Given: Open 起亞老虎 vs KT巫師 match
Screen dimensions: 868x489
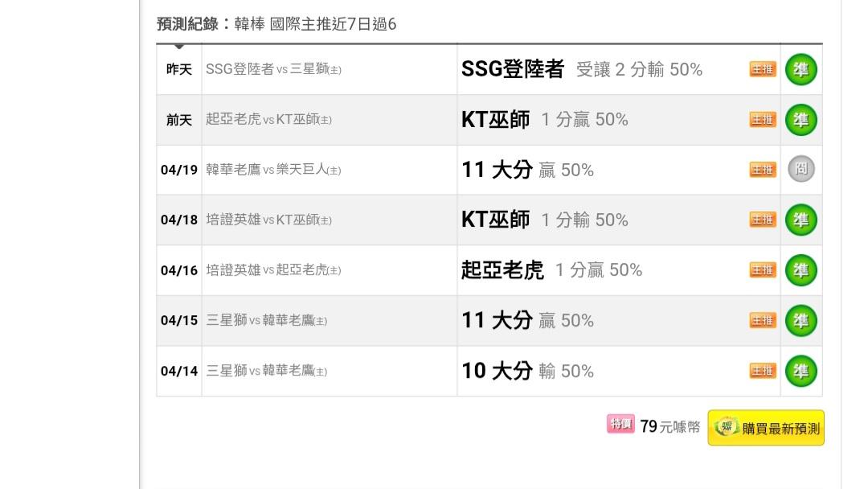Looking at the screenshot, I should tap(268, 120).
